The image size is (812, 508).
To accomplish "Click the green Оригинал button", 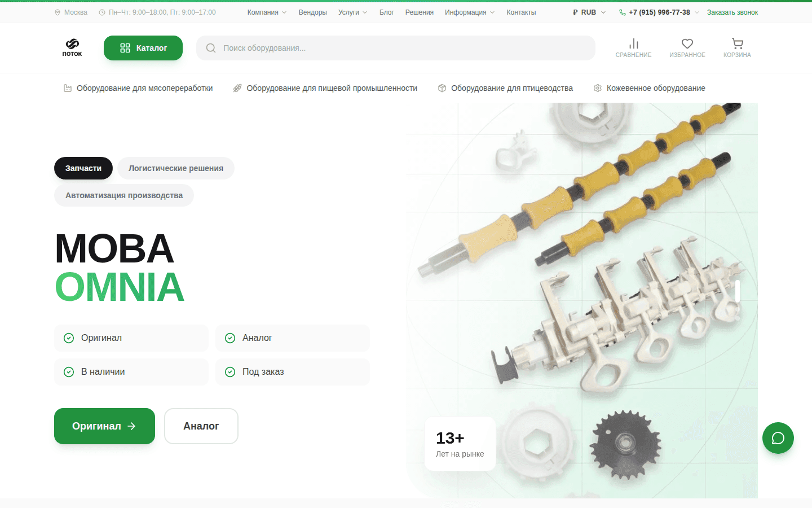I will (104, 426).
